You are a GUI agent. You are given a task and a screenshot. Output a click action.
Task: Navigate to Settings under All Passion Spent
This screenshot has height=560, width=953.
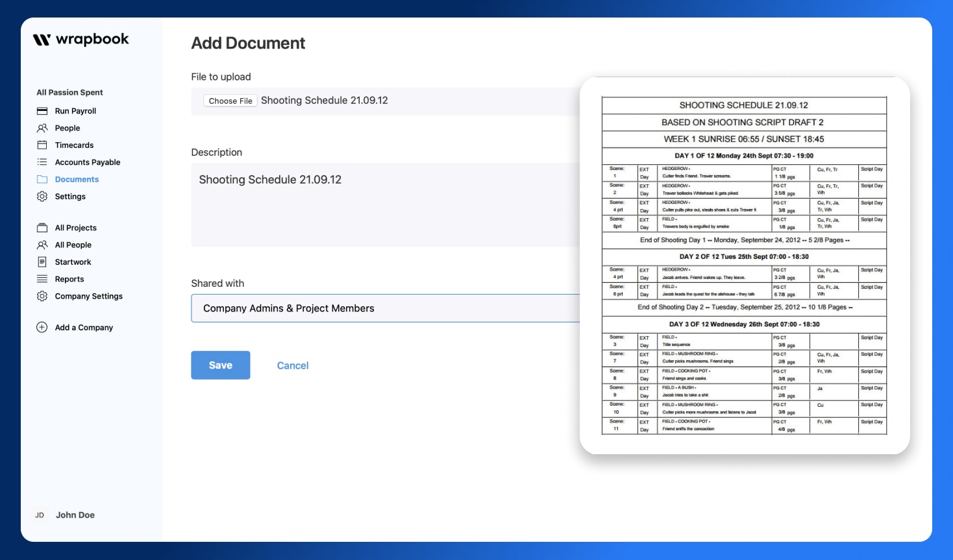click(x=69, y=196)
